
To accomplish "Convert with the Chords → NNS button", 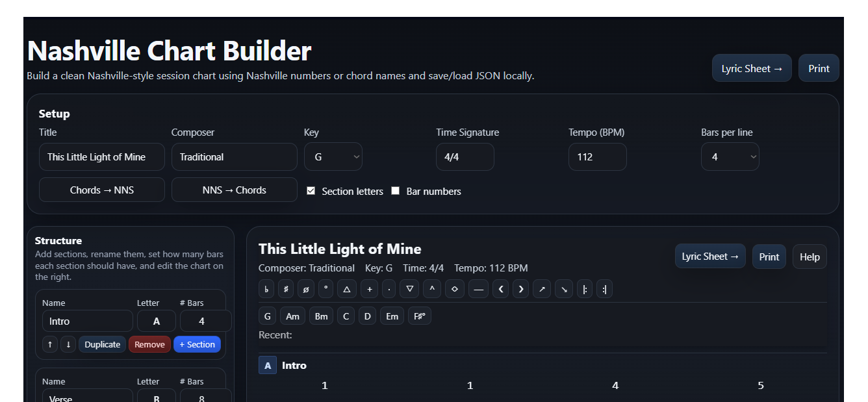I will (102, 190).
